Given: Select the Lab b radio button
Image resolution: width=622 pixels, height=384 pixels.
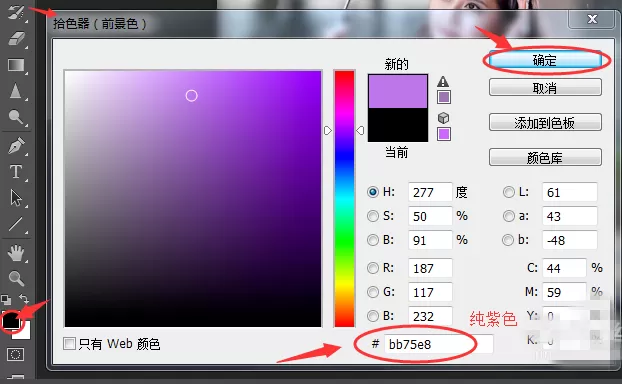Looking at the screenshot, I should coord(508,240).
